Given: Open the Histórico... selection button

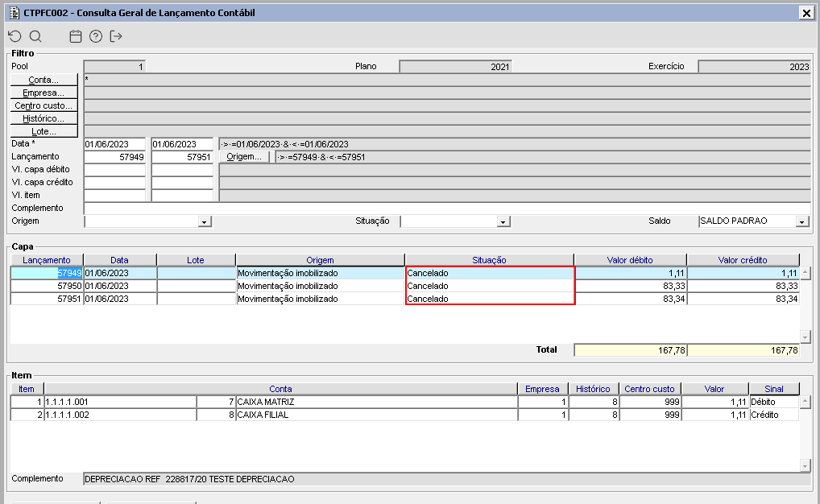Looking at the screenshot, I should pos(44,118).
